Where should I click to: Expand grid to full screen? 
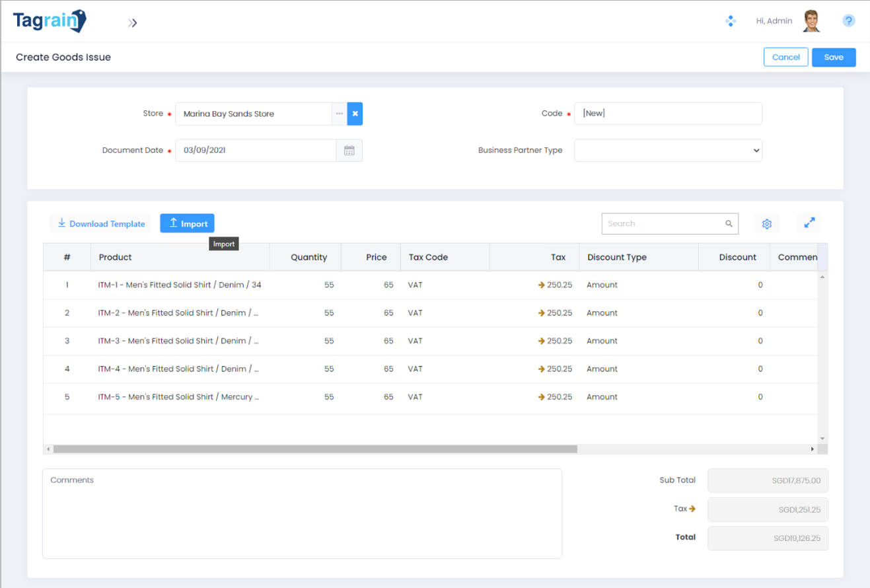click(809, 224)
